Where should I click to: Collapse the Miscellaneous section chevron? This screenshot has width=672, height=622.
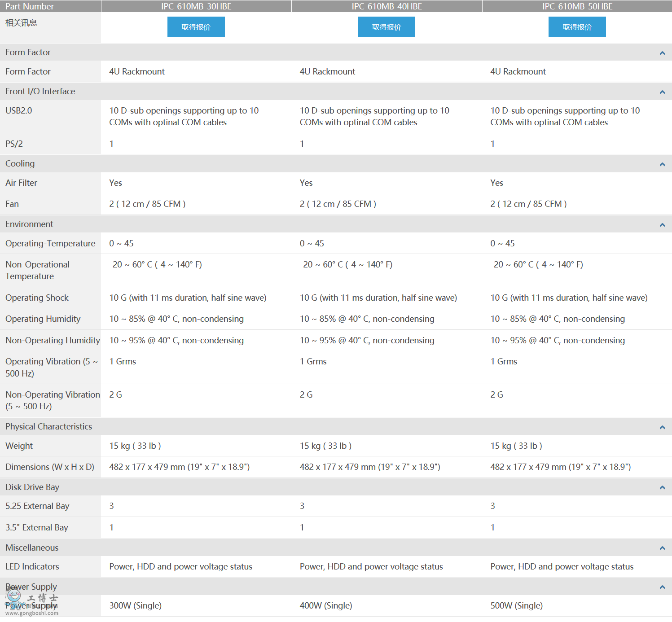pos(662,548)
